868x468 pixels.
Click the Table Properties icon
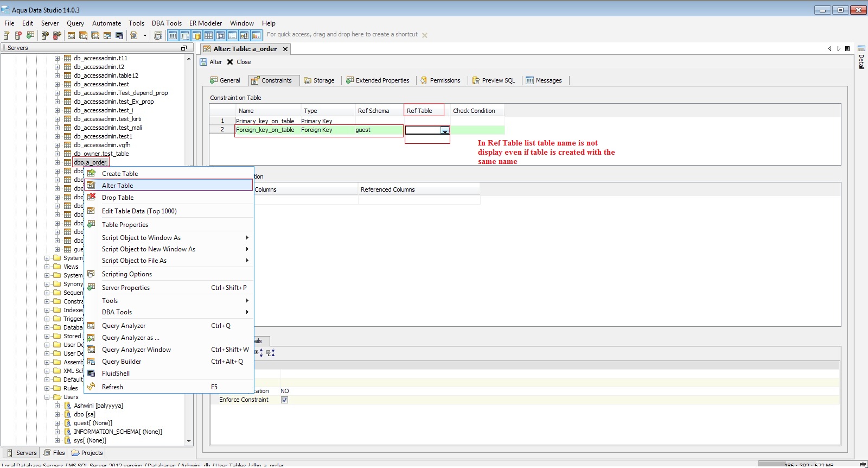[x=91, y=224]
